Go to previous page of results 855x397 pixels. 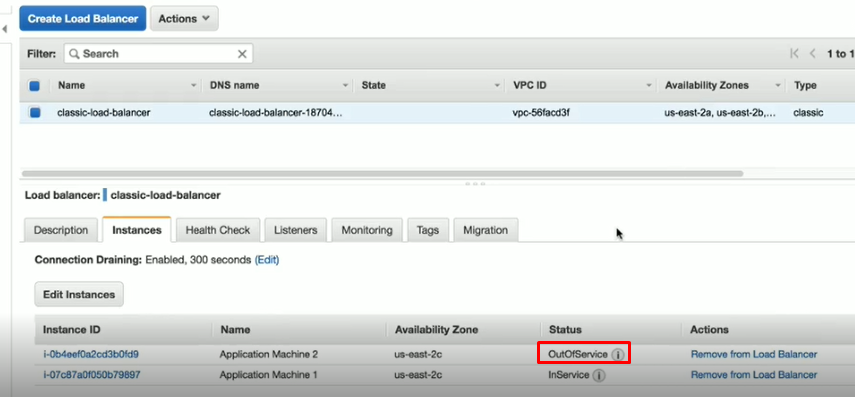click(812, 53)
